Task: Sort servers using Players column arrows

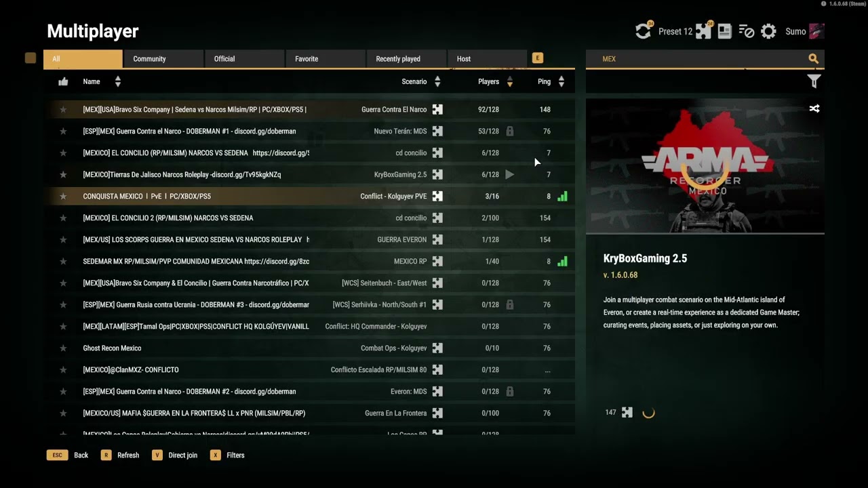Action: pyautogui.click(x=510, y=81)
